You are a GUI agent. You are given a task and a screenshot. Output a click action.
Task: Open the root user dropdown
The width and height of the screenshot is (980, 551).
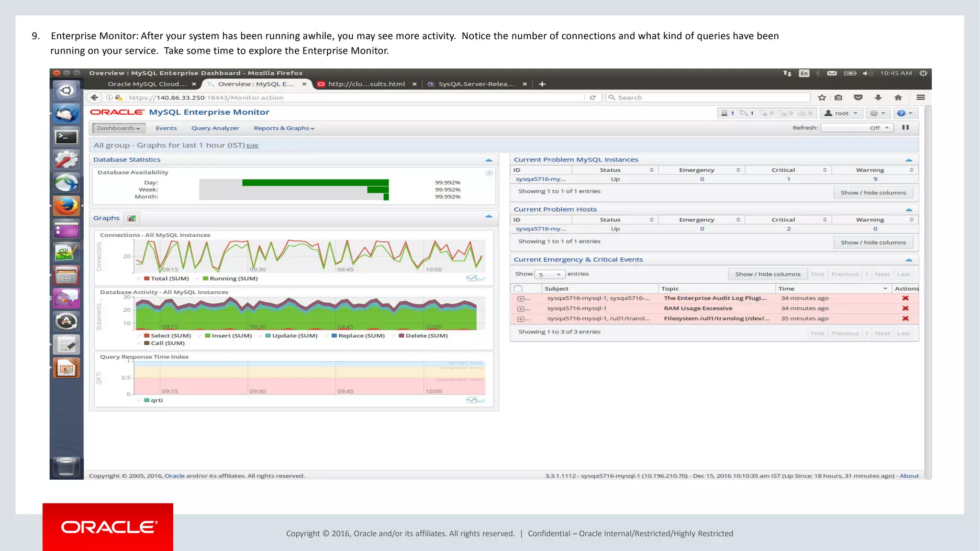(x=842, y=113)
